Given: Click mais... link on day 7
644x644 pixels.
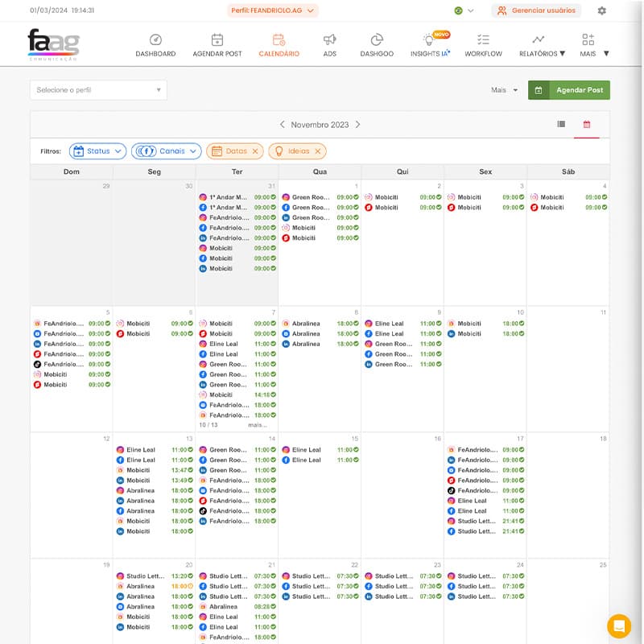Looking at the screenshot, I should [x=258, y=425].
